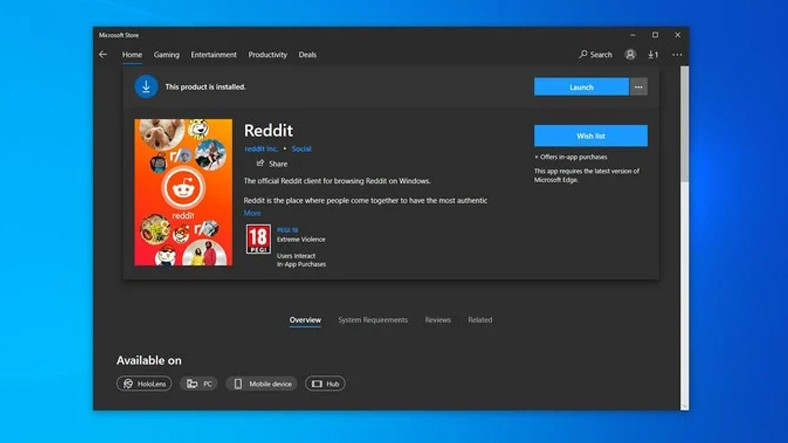
Task: Add Reddit to Wish list
Action: pos(590,136)
